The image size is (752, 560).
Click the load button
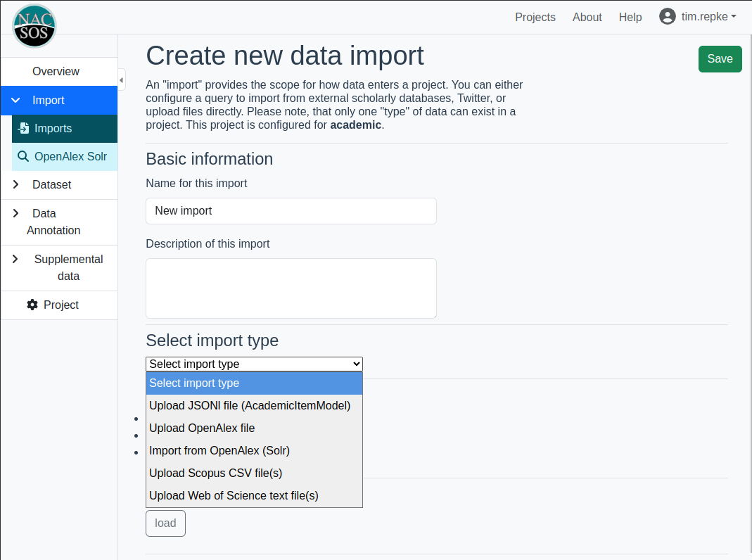click(x=165, y=523)
